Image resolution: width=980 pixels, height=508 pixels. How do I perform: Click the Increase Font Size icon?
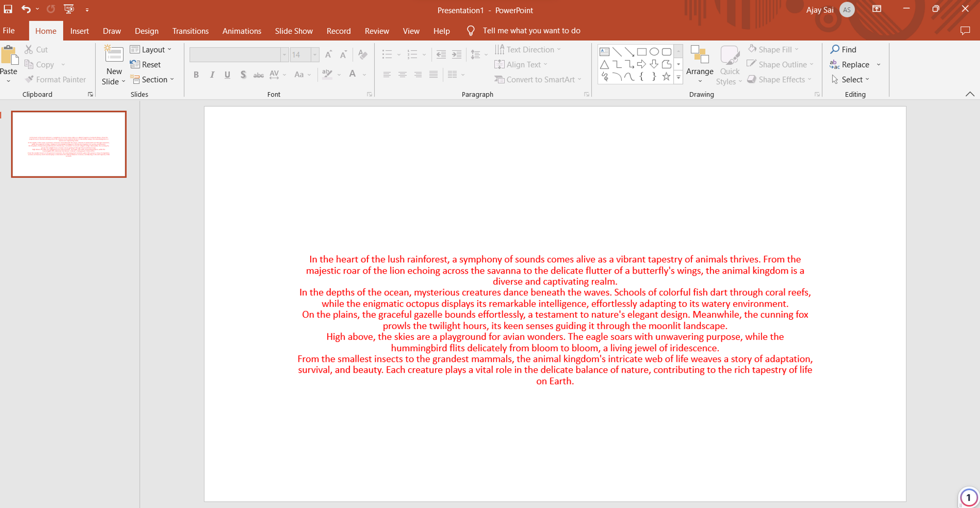click(x=328, y=54)
